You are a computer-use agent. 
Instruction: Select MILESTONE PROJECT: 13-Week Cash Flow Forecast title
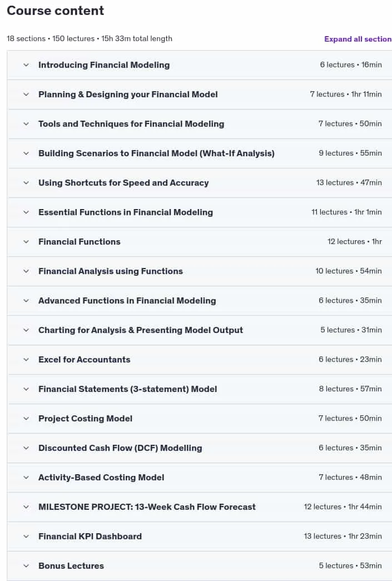[x=147, y=507]
